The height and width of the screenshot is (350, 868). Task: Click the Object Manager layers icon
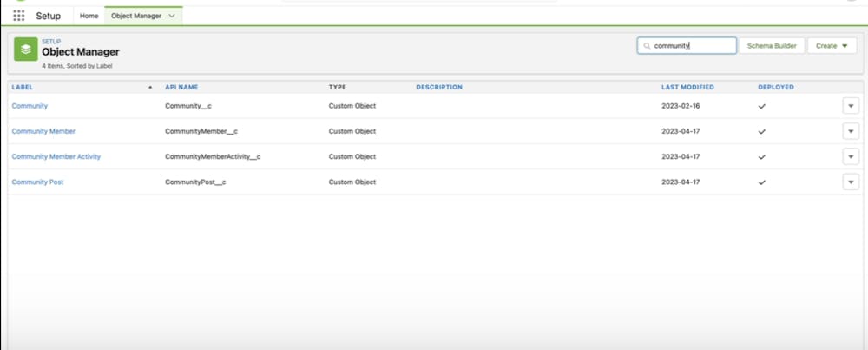[26, 50]
